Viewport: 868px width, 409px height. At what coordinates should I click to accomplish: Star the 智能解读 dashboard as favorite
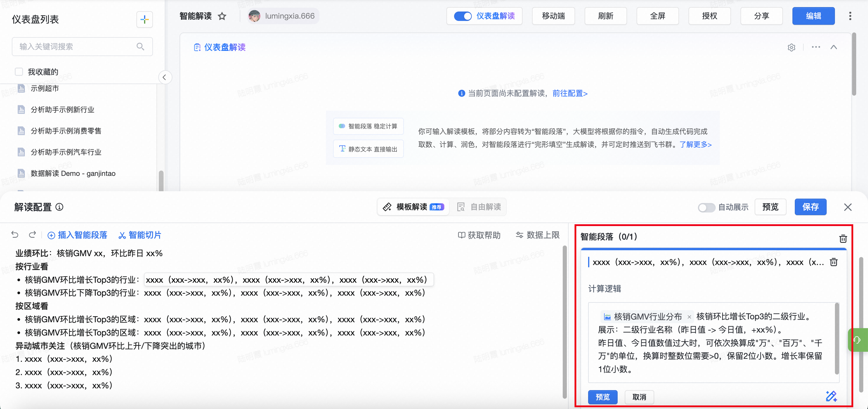point(222,16)
